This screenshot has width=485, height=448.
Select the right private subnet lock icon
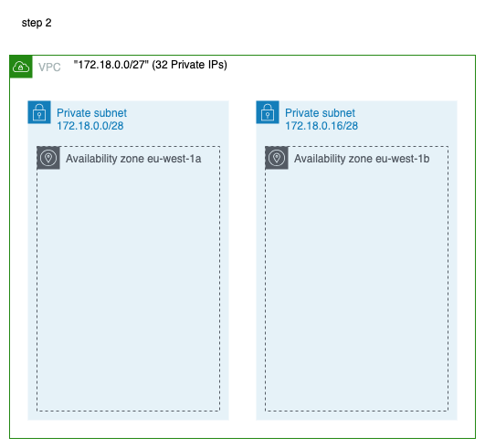click(268, 112)
